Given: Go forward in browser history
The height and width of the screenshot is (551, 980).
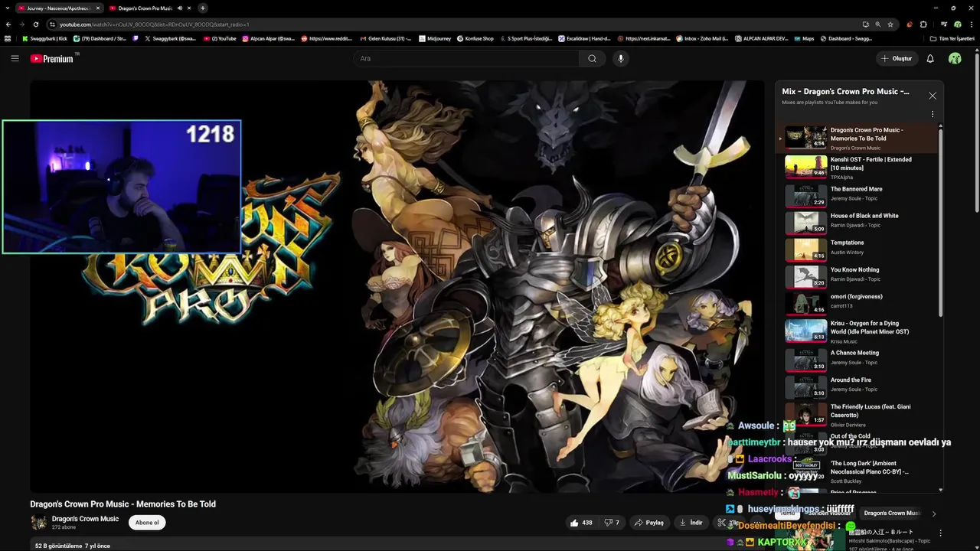Looking at the screenshot, I should click(22, 24).
